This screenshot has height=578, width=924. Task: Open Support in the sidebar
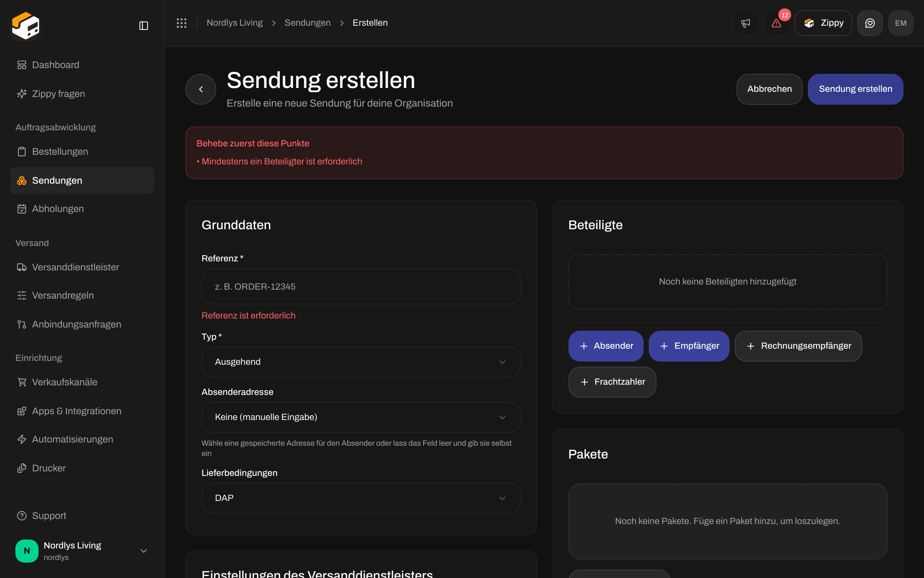[x=82, y=516]
